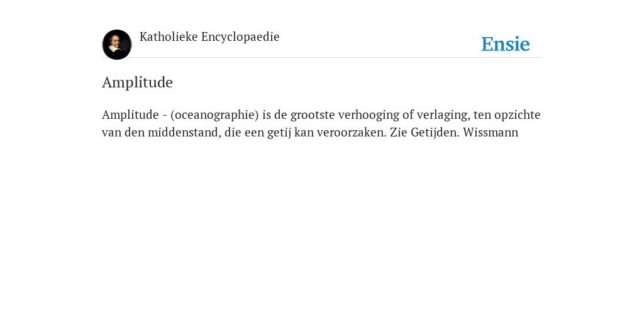
Task: Click the word "(oceanographie)" in the definition
Action: pos(215,115)
